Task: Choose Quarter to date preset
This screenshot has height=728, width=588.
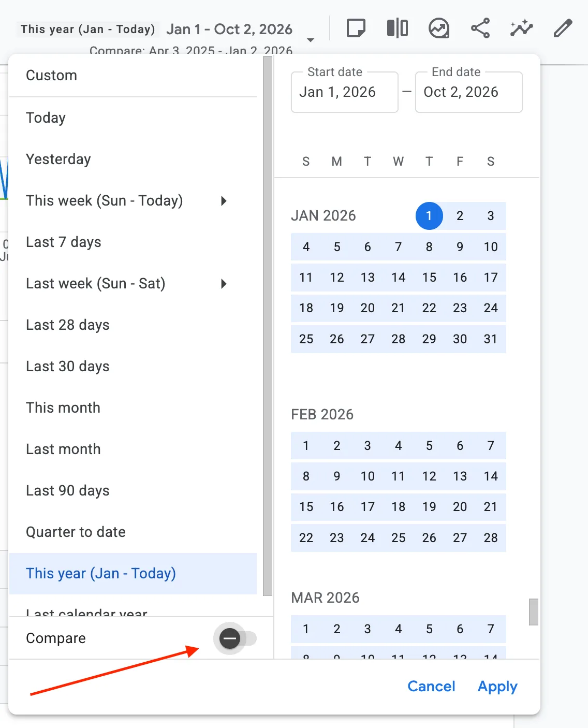Action: tap(133, 532)
